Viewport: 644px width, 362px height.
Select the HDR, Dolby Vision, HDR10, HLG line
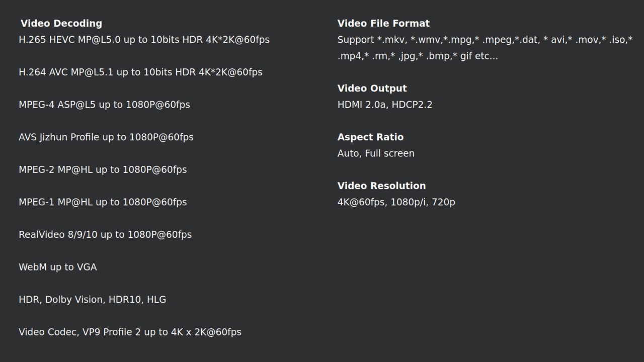[93, 300]
